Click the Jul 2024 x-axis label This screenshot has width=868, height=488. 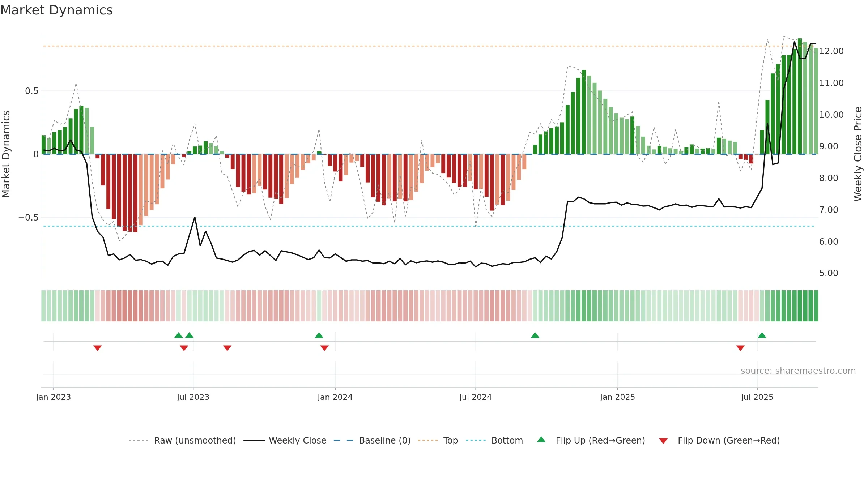point(476,397)
